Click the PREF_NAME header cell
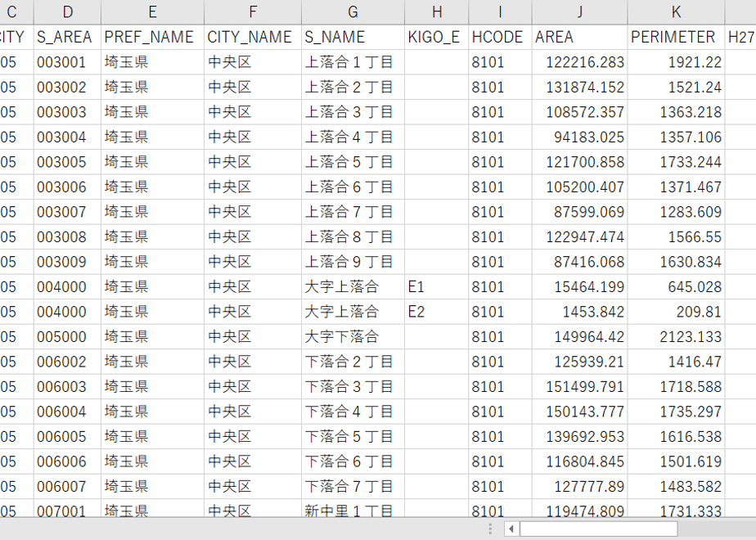756x540 pixels. pos(152,37)
